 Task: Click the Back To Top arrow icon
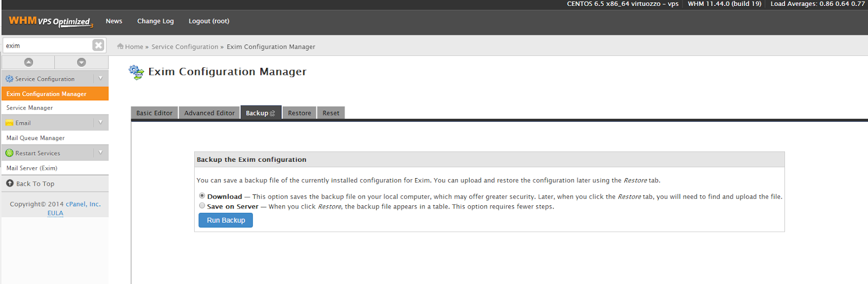[10, 184]
